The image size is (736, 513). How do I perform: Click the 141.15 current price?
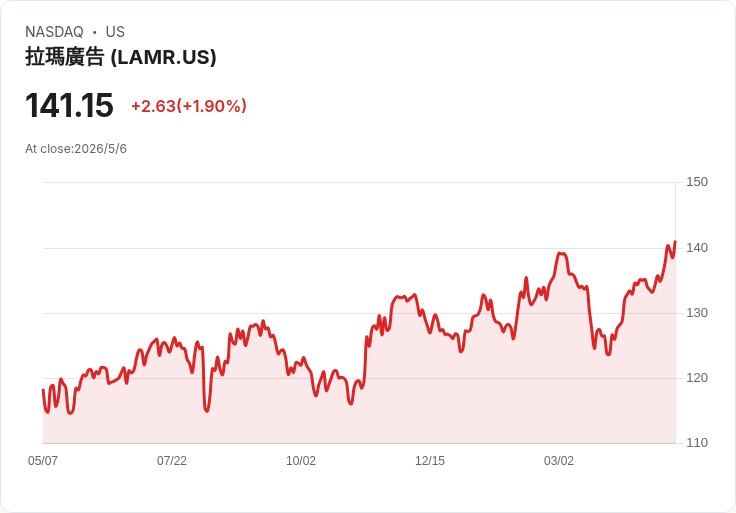(x=69, y=105)
